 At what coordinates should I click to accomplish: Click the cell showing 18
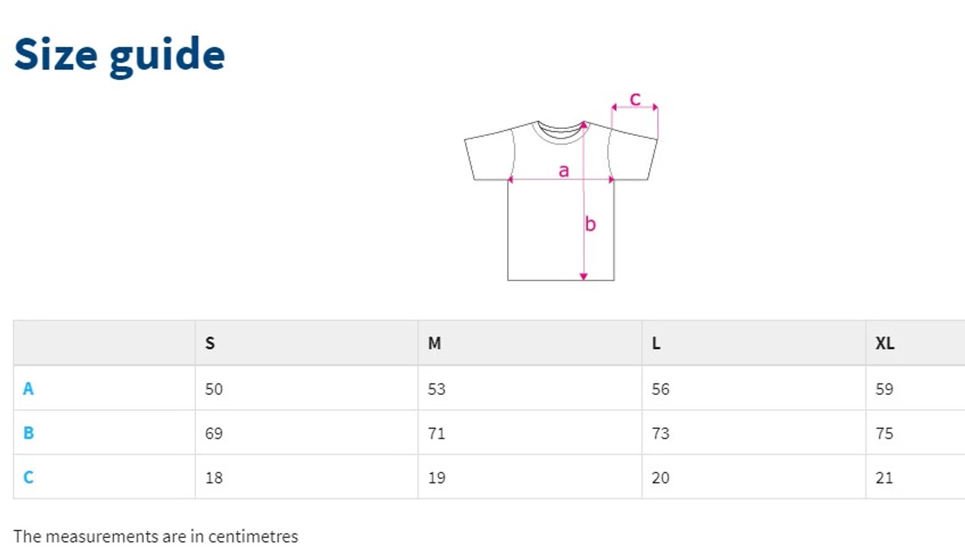[214, 477]
